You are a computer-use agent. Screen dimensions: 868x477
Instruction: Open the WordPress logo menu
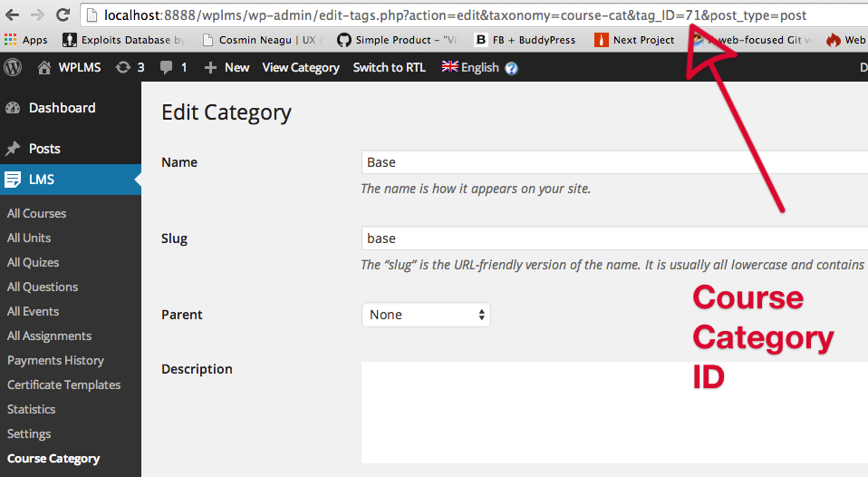click(13, 68)
